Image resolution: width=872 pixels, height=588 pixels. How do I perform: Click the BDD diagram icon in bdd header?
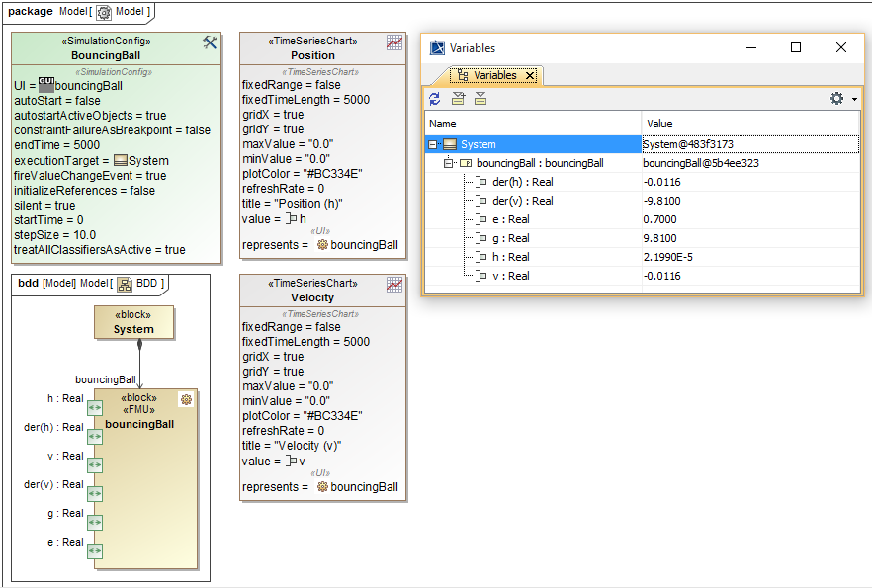click(125, 284)
